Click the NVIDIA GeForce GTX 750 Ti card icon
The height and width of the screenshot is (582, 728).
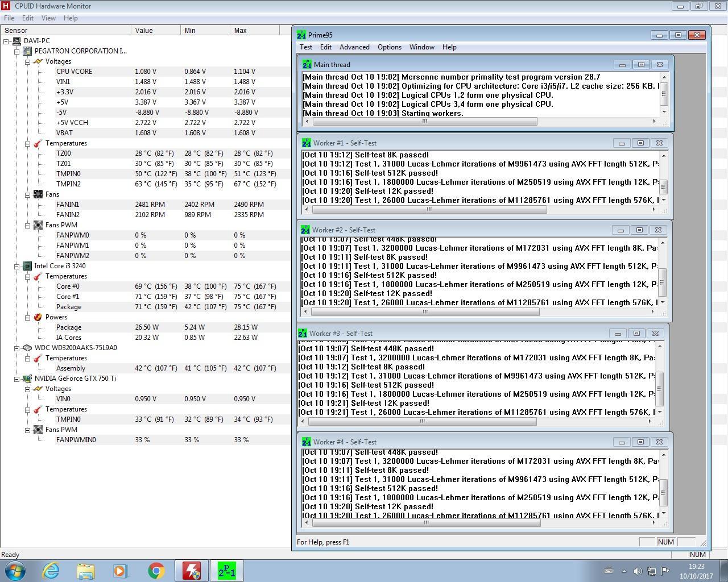click(27, 379)
